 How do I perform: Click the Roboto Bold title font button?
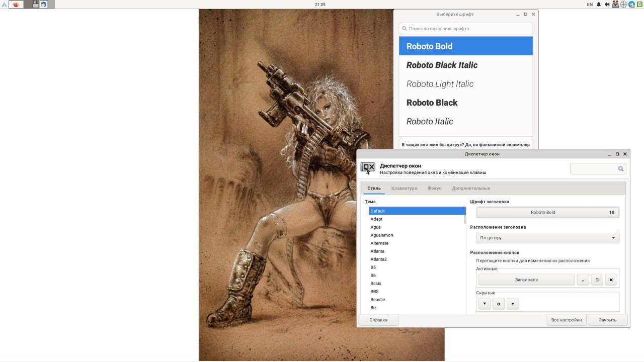[x=547, y=212]
